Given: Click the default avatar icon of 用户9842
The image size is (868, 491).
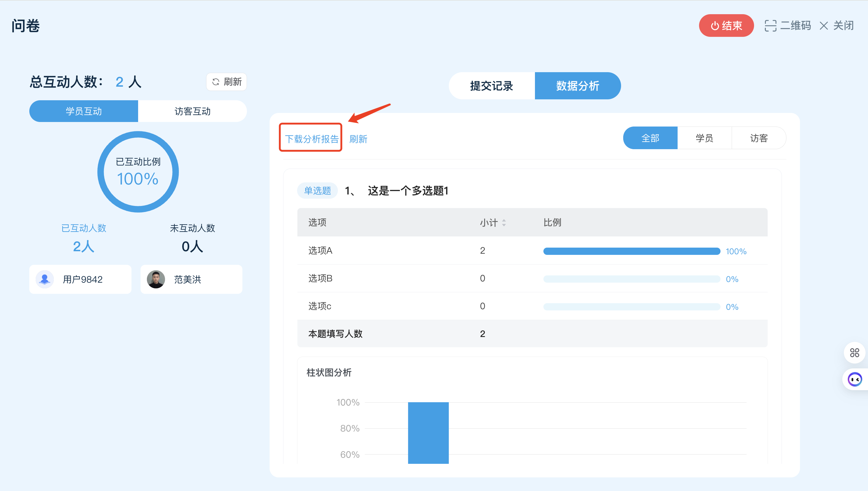Looking at the screenshot, I should click(x=44, y=279).
